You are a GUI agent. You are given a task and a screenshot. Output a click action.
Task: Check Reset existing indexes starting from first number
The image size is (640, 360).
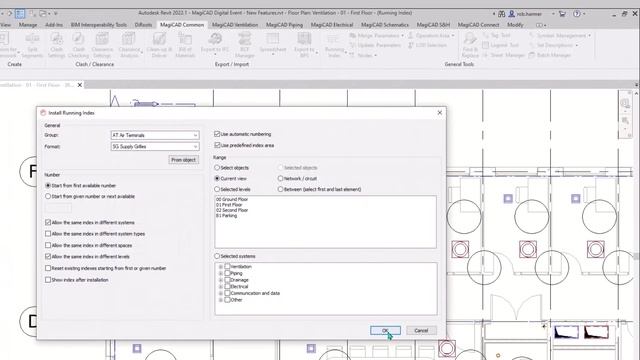48,268
